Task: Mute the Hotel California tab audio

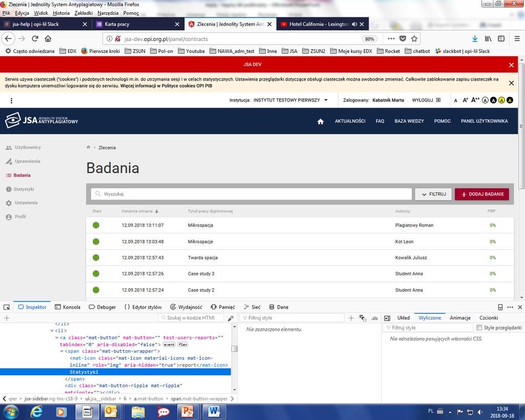Action: [x=354, y=24]
